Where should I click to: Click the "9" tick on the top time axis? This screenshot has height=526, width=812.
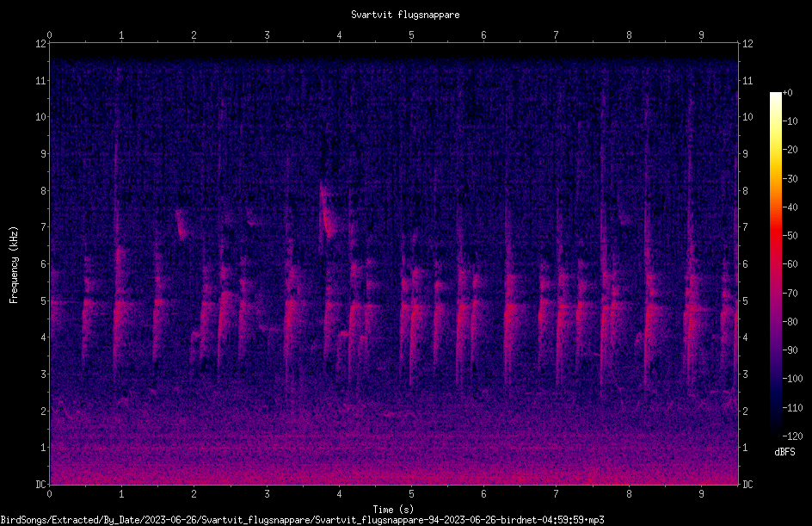(x=701, y=34)
